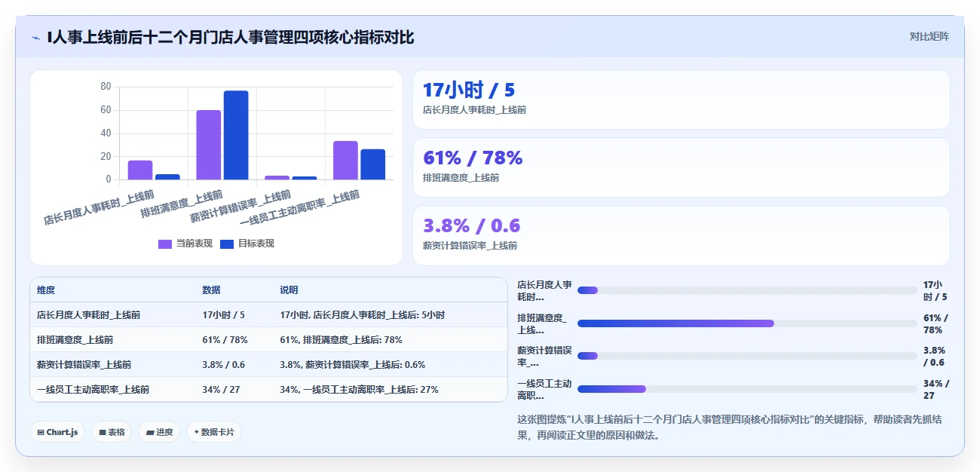
Task: Click the blue 排班满意度 target bar in chart
Action: [236, 135]
